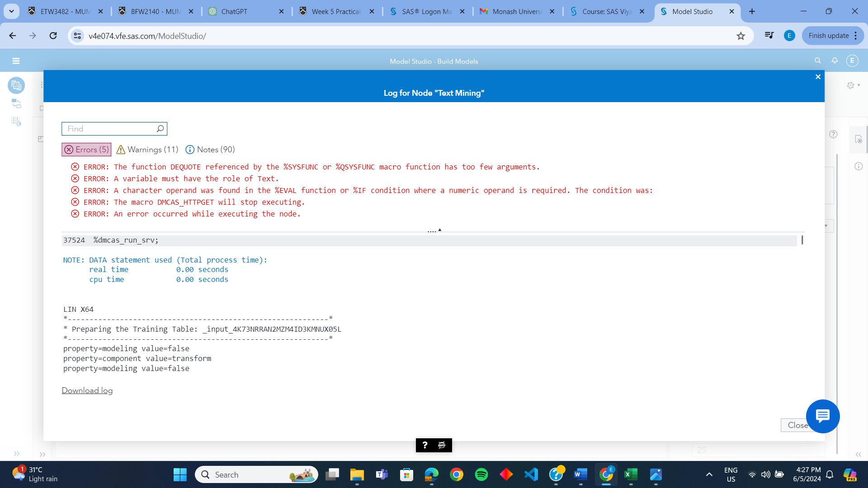
Task: Click the Download log link
Action: click(87, 390)
